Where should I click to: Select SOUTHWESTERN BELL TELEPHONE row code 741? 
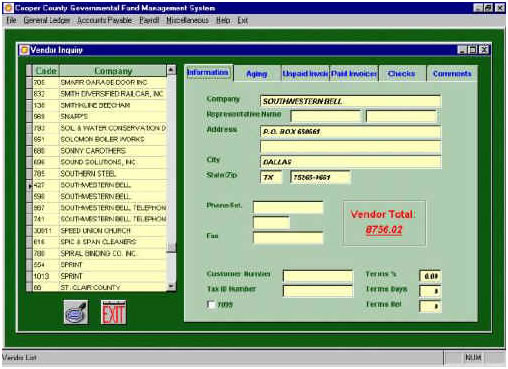point(99,219)
